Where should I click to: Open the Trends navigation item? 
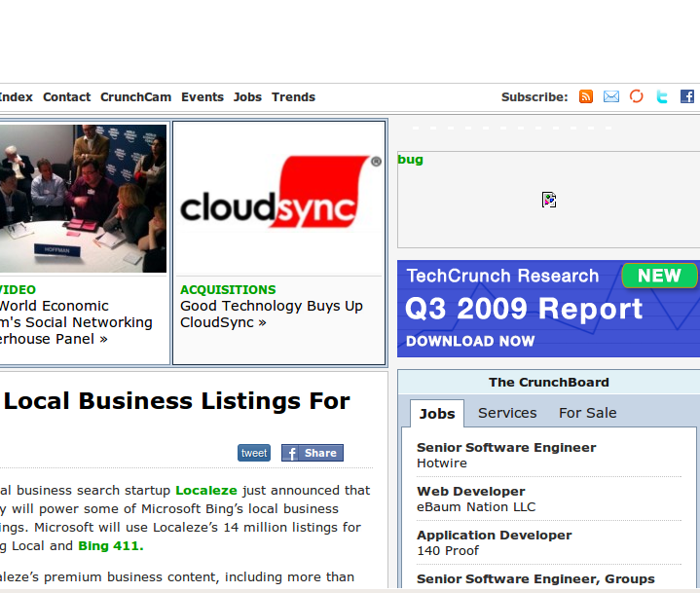pos(293,97)
